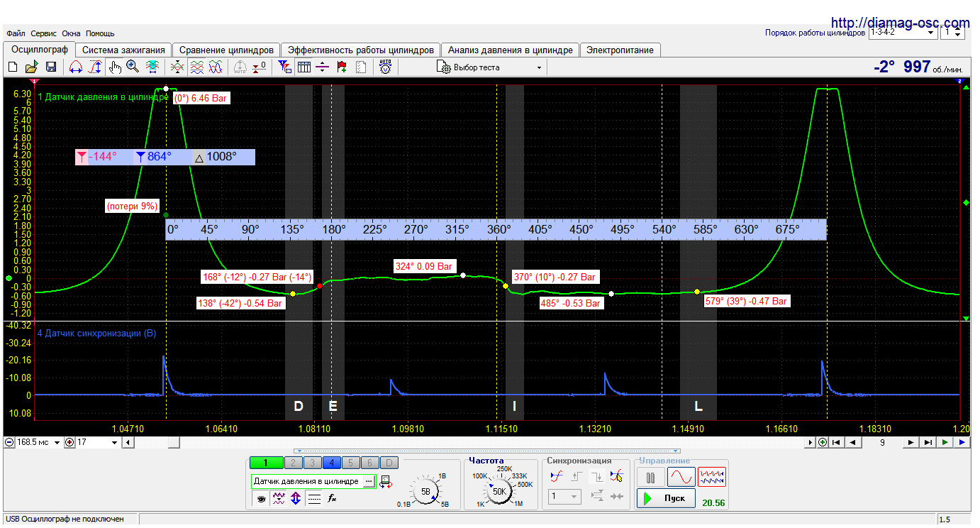Click the cyan fit-waveform toolbar icon

point(152,67)
